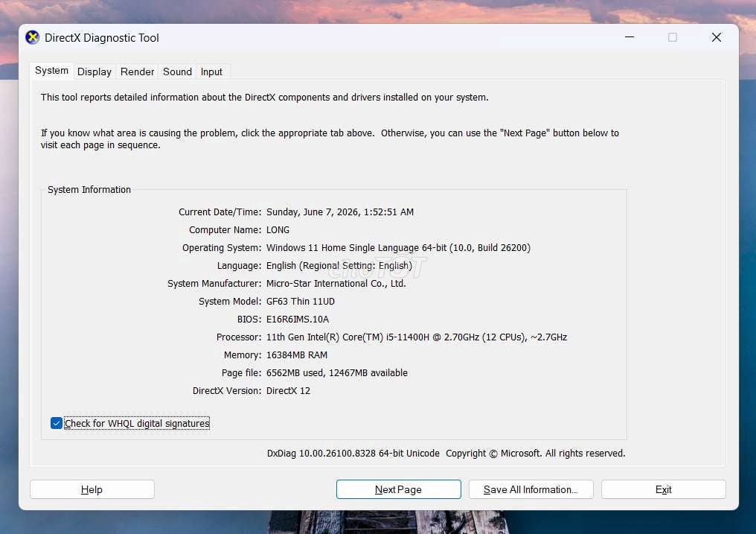Click the Help button
This screenshot has height=534, width=756.
tap(92, 489)
